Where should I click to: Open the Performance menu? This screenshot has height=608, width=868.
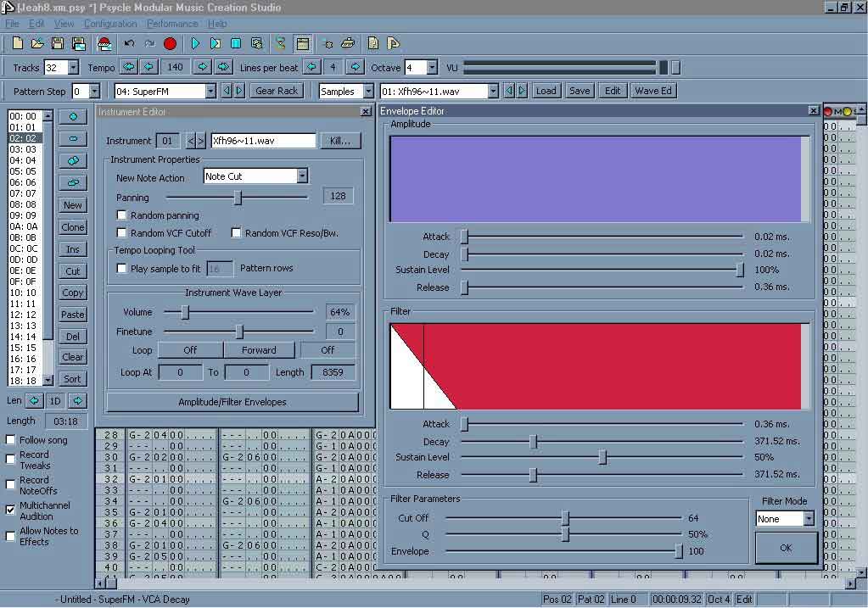coord(172,24)
